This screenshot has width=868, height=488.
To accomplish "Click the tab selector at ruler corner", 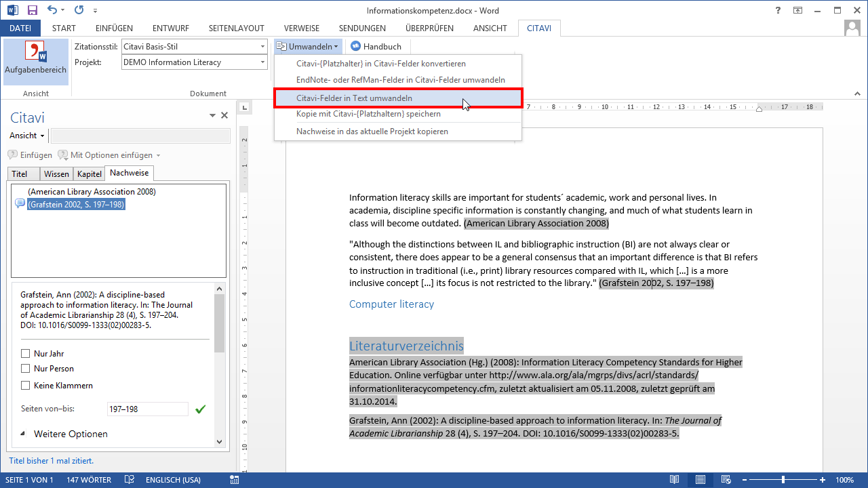I will 244,107.
